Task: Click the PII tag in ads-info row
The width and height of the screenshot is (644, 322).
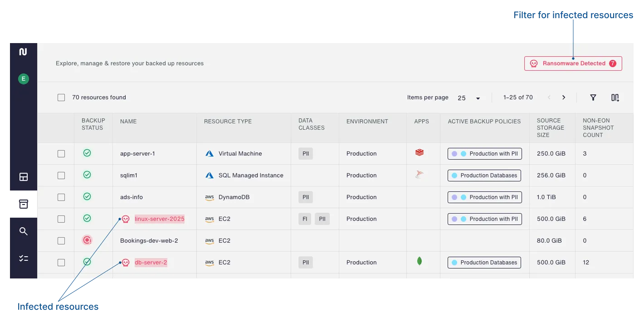Action: click(x=306, y=197)
